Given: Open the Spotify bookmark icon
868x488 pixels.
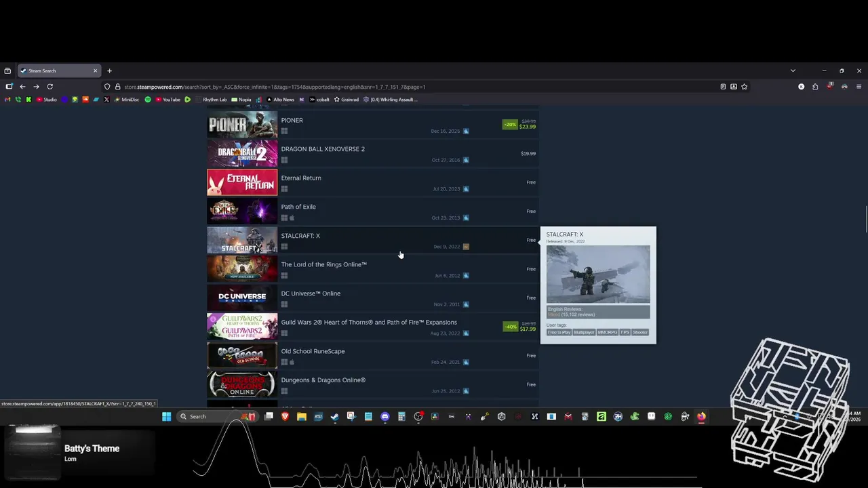Looking at the screenshot, I should click(148, 100).
